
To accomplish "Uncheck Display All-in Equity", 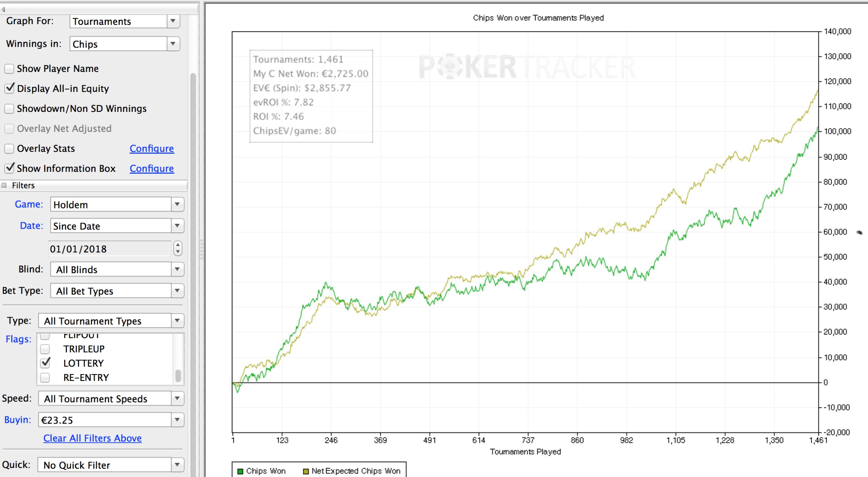I will [x=9, y=89].
